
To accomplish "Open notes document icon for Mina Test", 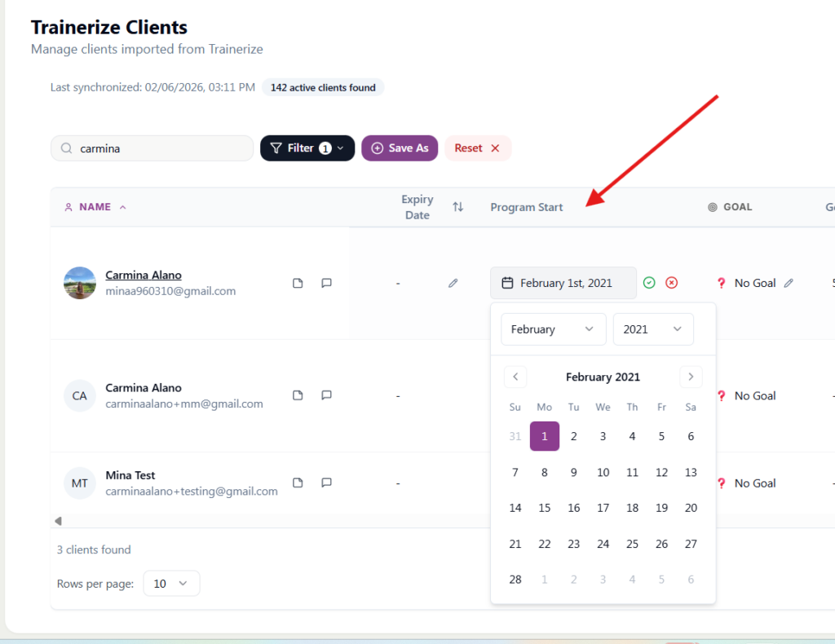I will coord(298,483).
